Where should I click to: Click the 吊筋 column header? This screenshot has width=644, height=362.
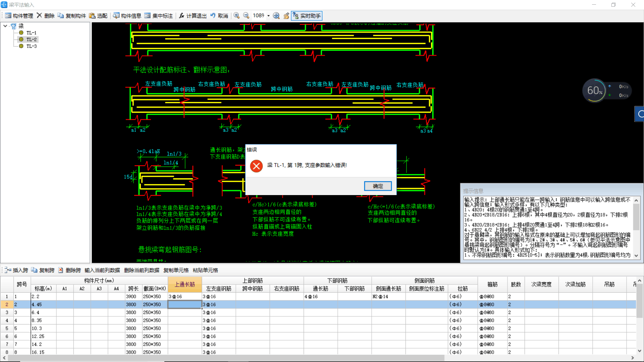pos(609,284)
